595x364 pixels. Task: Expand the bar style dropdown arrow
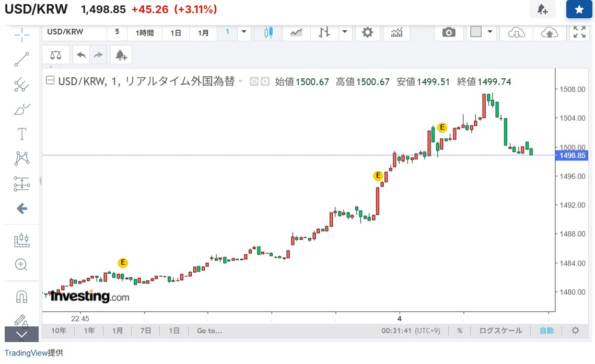(x=344, y=32)
